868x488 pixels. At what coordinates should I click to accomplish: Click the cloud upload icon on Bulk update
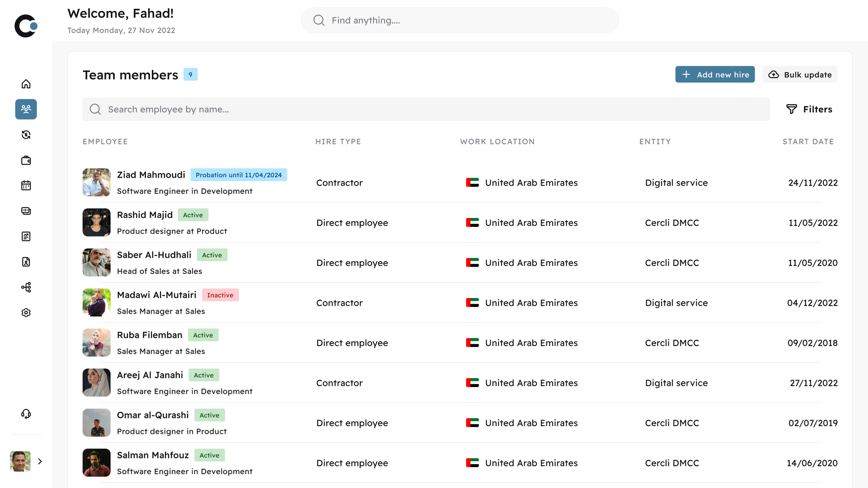coord(773,75)
